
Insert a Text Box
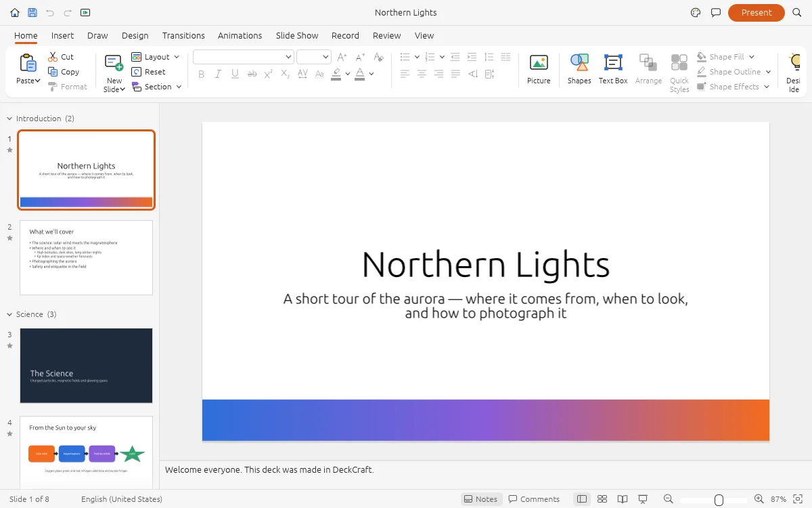(613, 70)
